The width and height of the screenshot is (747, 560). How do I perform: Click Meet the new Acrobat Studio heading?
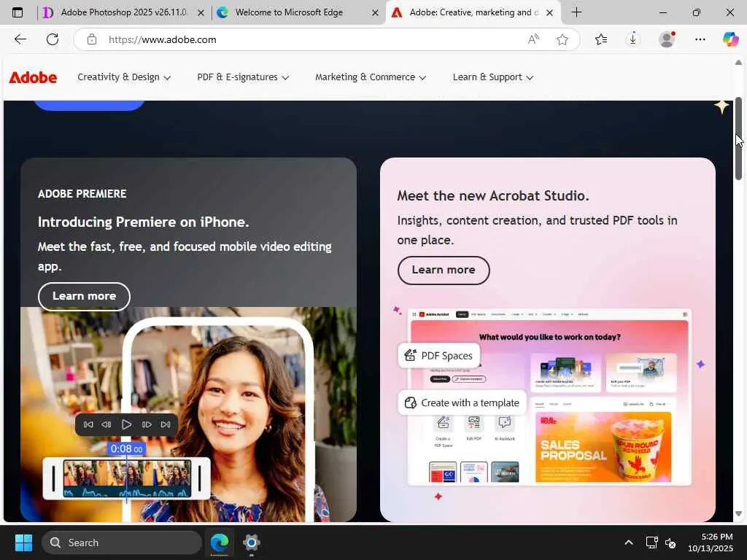(493, 195)
